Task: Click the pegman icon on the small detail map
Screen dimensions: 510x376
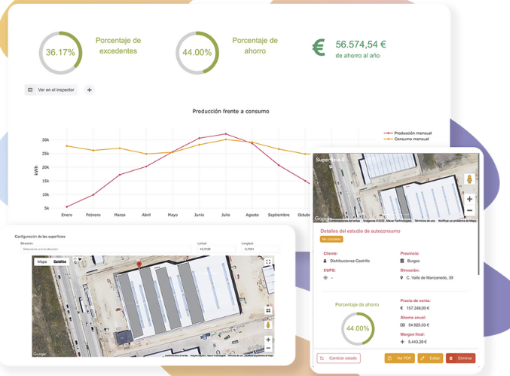Action: [469, 179]
